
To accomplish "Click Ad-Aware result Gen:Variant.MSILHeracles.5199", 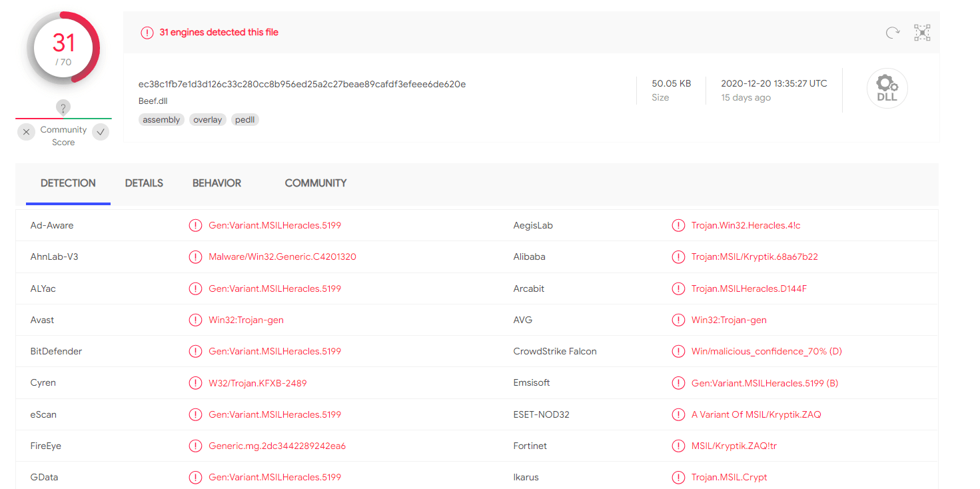I will coord(275,225).
